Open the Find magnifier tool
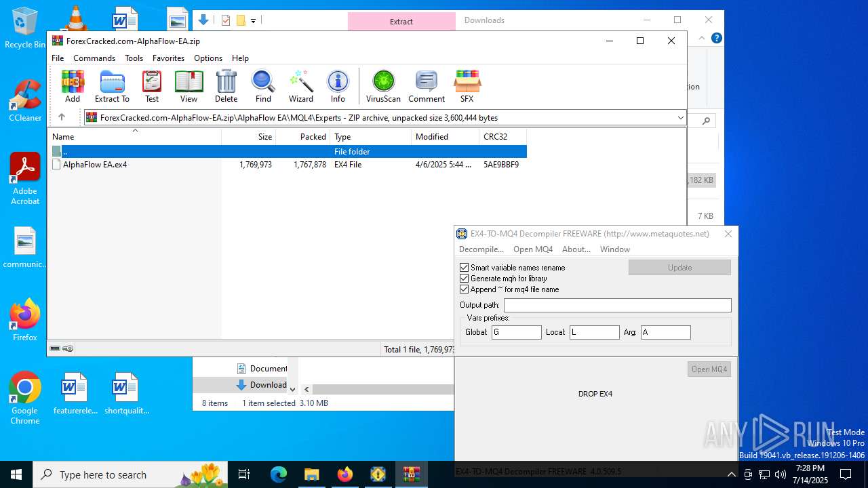The image size is (868, 488). click(x=263, y=86)
